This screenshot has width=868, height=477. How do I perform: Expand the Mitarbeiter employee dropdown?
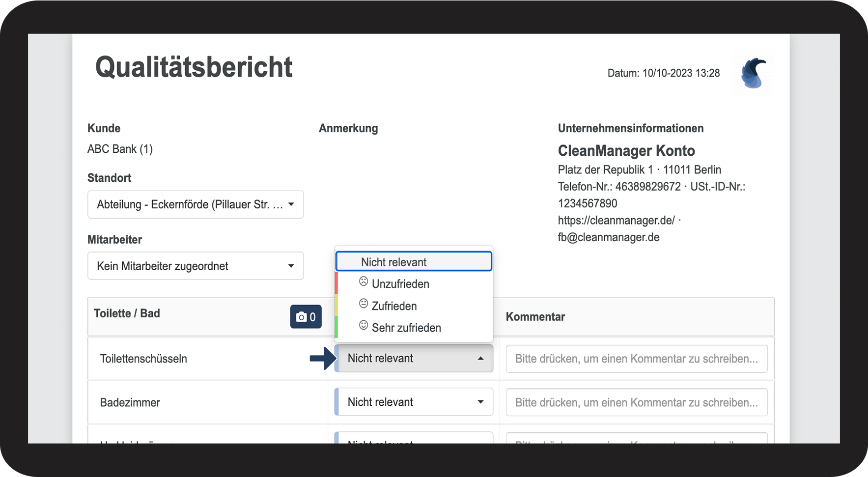(196, 266)
